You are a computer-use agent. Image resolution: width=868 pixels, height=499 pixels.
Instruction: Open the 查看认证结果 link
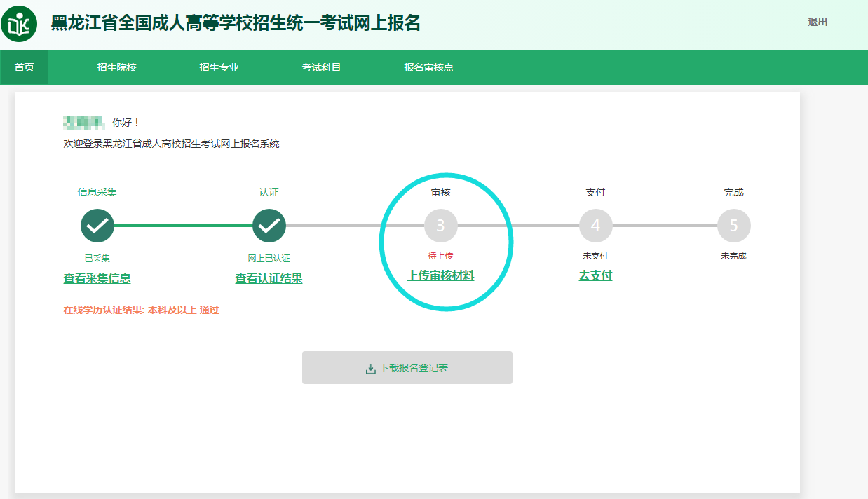point(269,279)
